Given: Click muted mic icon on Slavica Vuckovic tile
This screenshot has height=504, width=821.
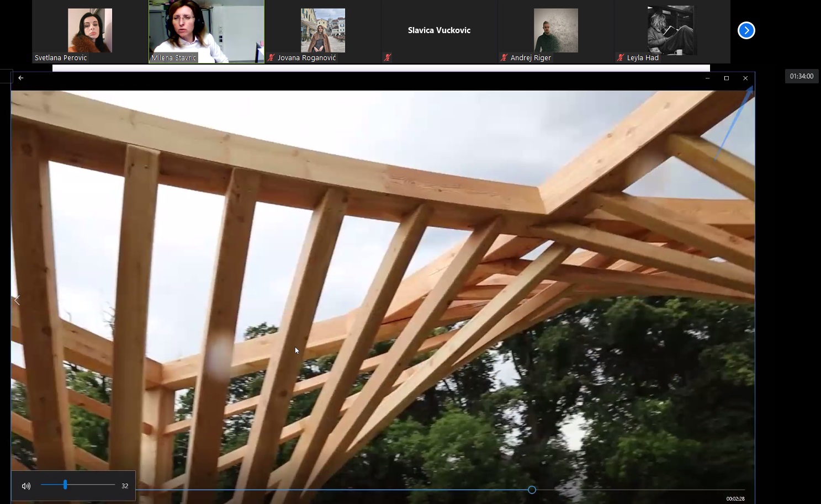Looking at the screenshot, I should pos(388,57).
